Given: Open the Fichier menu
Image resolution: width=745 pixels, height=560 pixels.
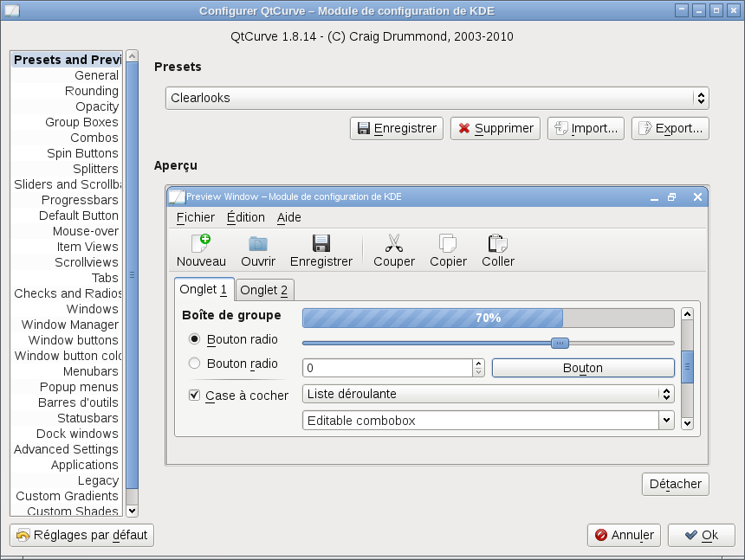Looking at the screenshot, I should tap(195, 217).
